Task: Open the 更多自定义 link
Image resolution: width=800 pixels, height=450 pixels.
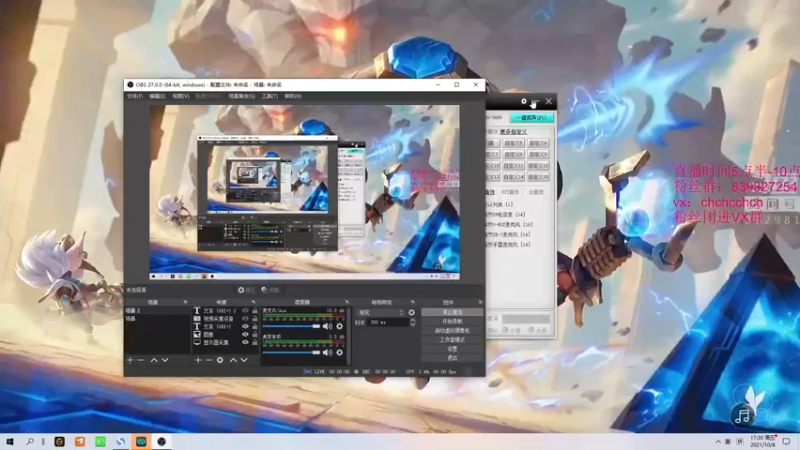Action: click(513, 132)
